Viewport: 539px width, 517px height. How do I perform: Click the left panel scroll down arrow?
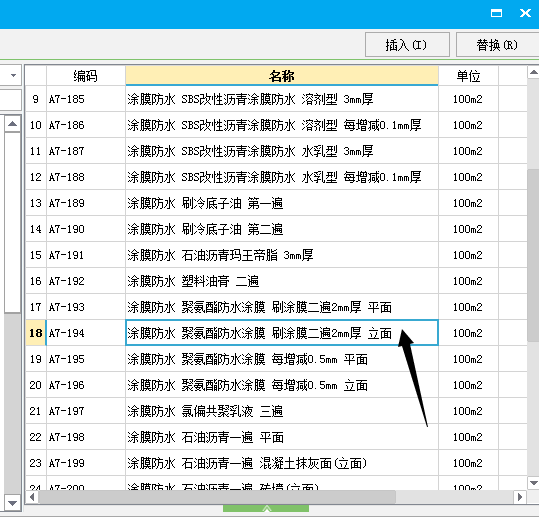pyautogui.click(x=13, y=504)
